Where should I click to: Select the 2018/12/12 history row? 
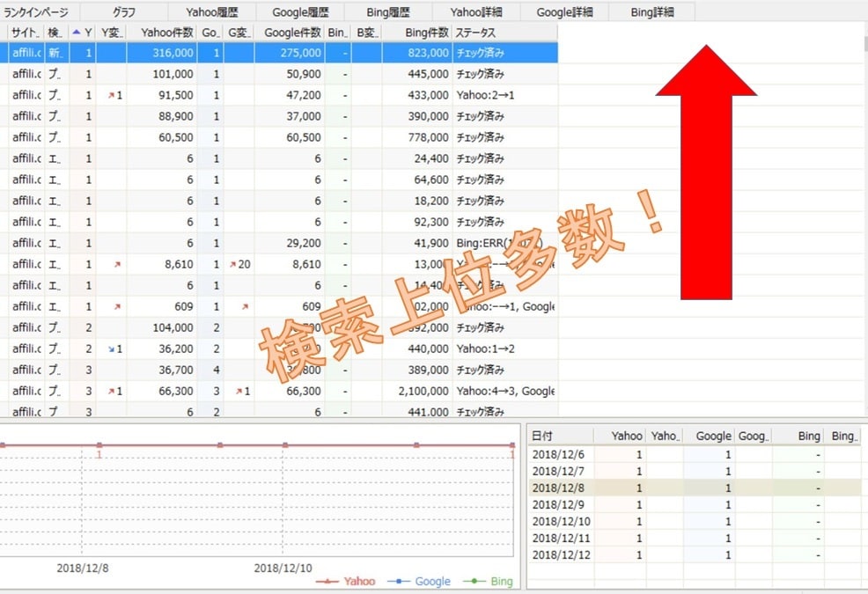click(x=695, y=554)
